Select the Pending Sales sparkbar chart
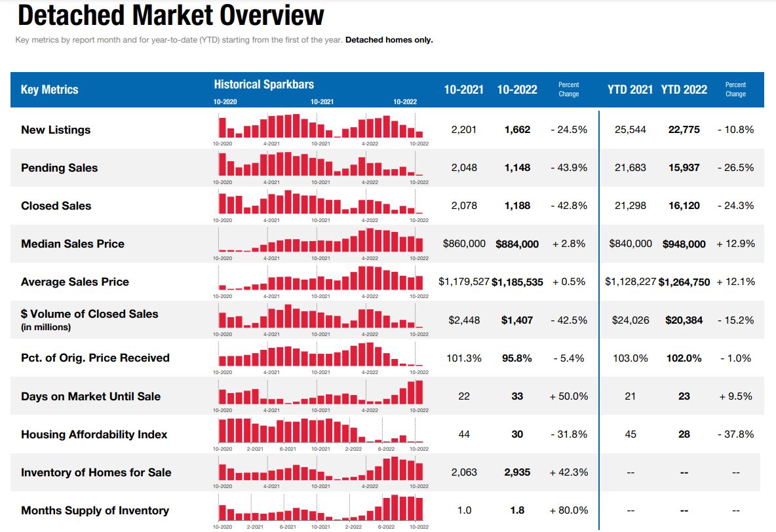Screen dimensions: 776x532 (321, 162)
